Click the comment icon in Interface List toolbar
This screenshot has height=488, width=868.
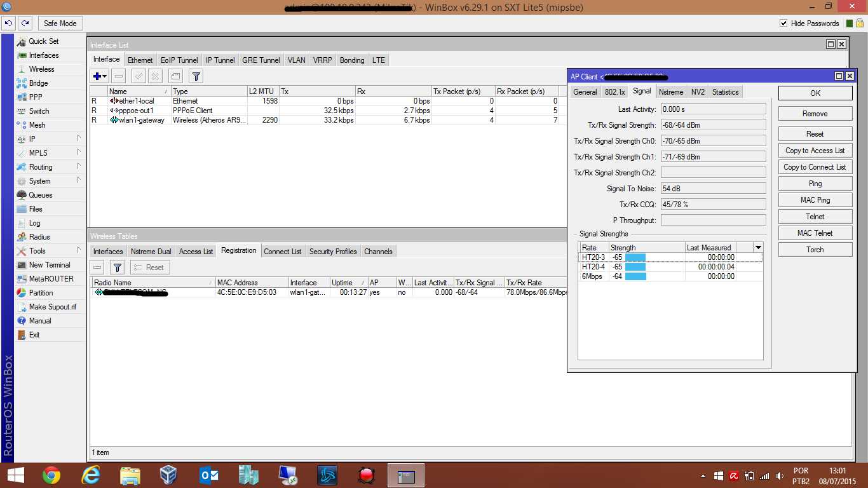click(175, 76)
